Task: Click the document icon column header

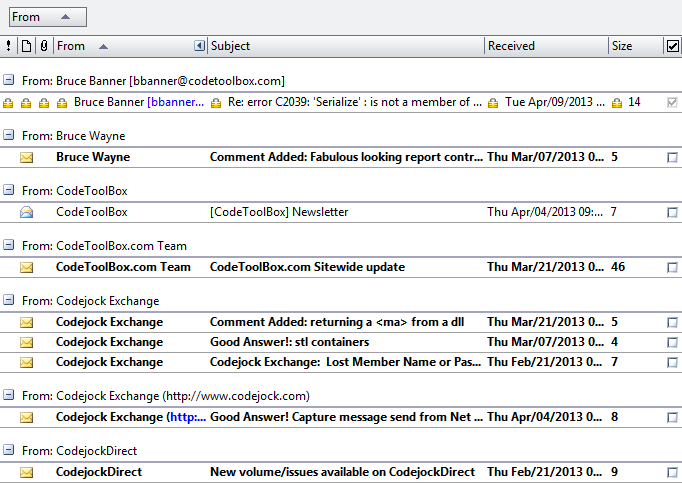Action: pos(26,46)
